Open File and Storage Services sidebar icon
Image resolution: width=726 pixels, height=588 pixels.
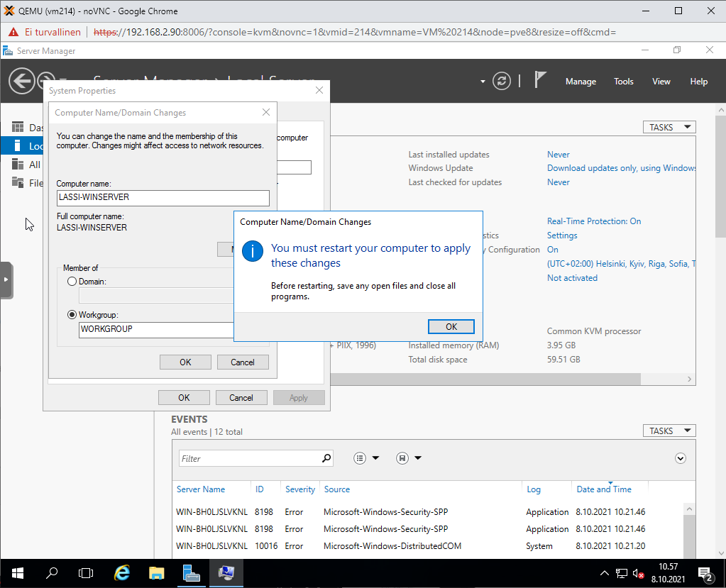click(18, 183)
